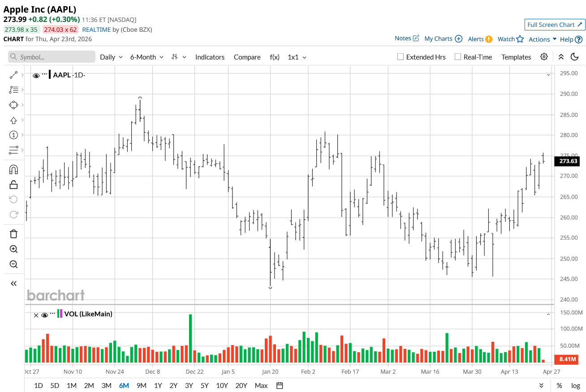
Task: Enable the Extended Hrs checkbox
Action: [401, 57]
